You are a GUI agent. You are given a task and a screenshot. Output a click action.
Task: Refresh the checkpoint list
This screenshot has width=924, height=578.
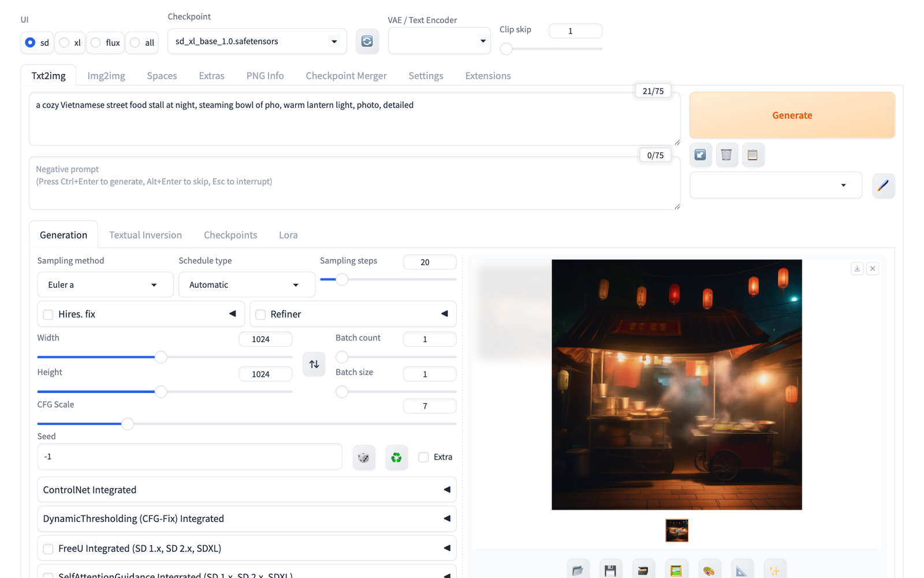(x=367, y=42)
